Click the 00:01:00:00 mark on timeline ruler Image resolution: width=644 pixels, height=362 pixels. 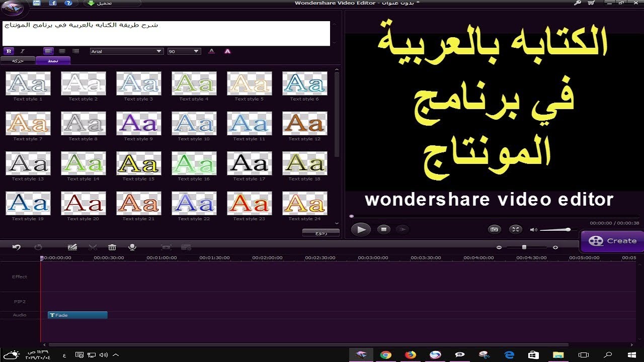pos(162,257)
